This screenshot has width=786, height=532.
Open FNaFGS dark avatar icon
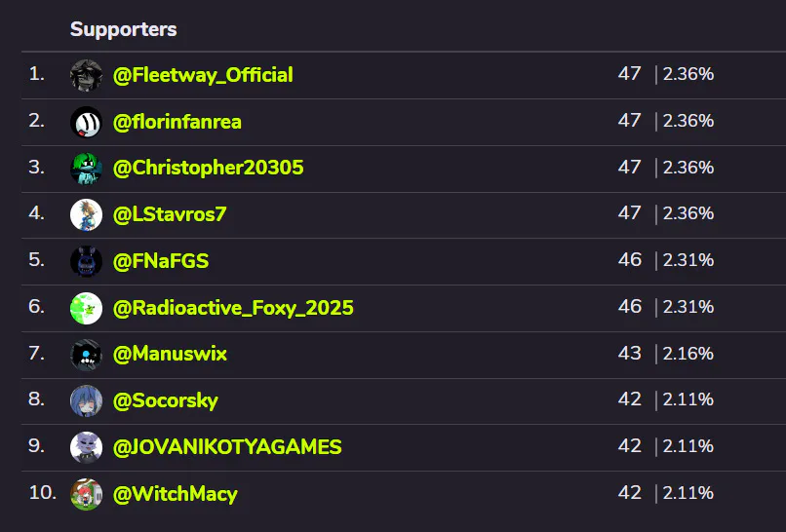pos(86,261)
